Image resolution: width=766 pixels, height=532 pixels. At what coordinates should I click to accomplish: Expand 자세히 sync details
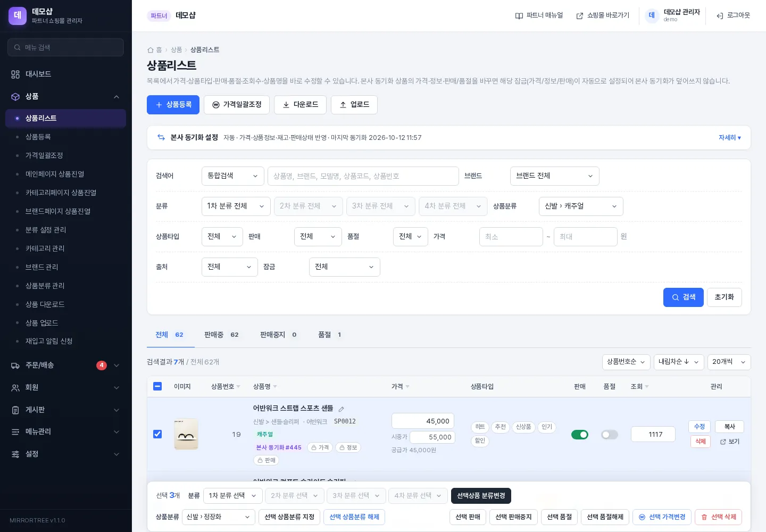[x=730, y=138]
